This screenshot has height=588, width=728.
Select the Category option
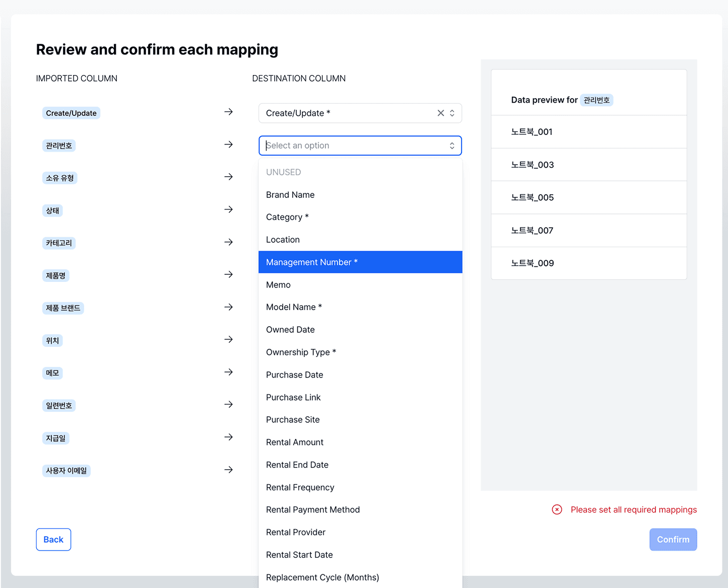click(287, 217)
